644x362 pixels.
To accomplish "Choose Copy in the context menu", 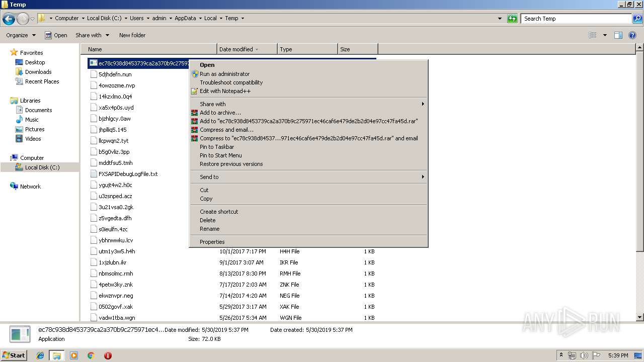I will pyautogui.click(x=308, y=199).
